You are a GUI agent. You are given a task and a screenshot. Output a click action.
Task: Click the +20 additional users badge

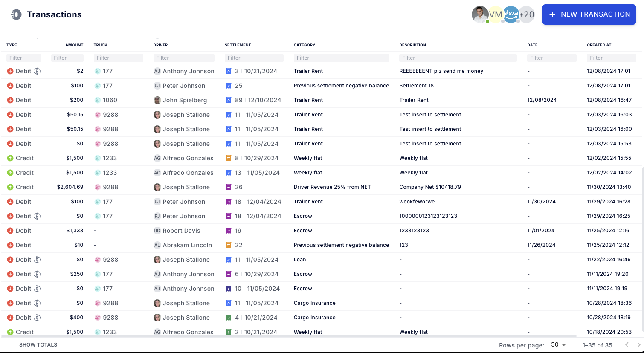[x=527, y=14]
